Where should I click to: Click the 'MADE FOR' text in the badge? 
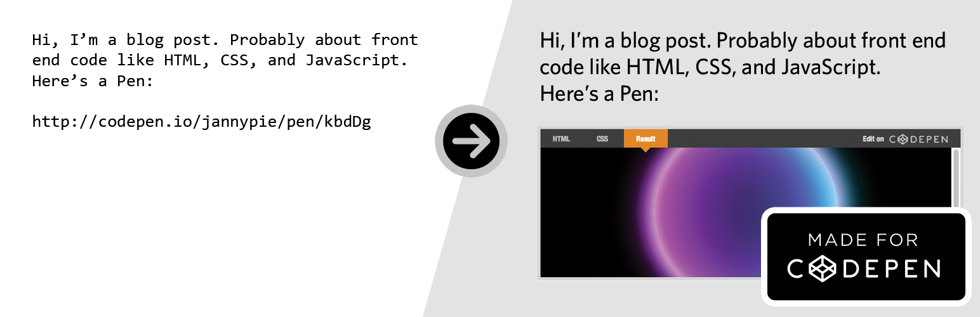coord(863,240)
